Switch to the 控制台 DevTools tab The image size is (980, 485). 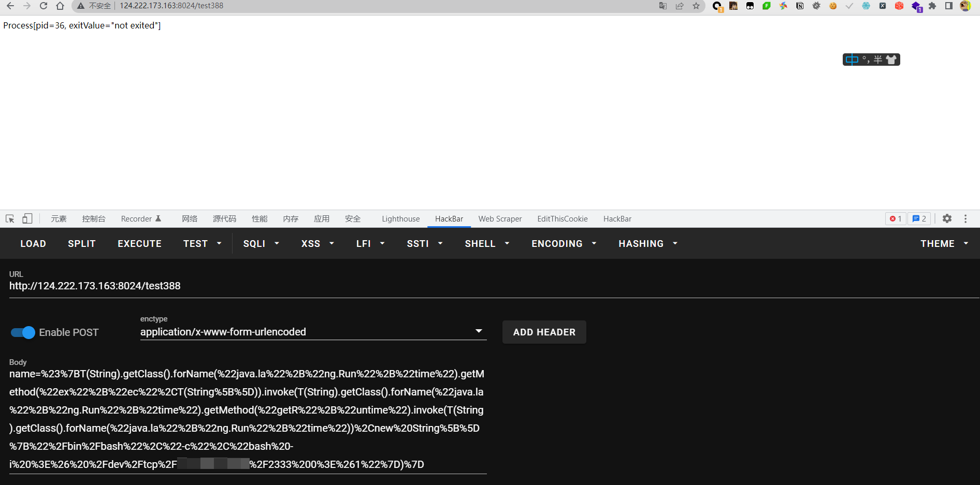[x=94, y=218]
